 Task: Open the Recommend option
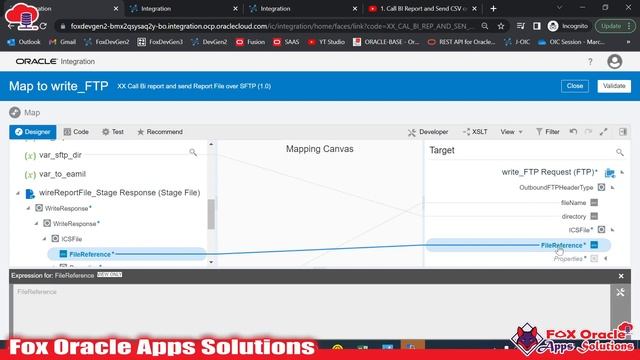[x=160, y=132]
